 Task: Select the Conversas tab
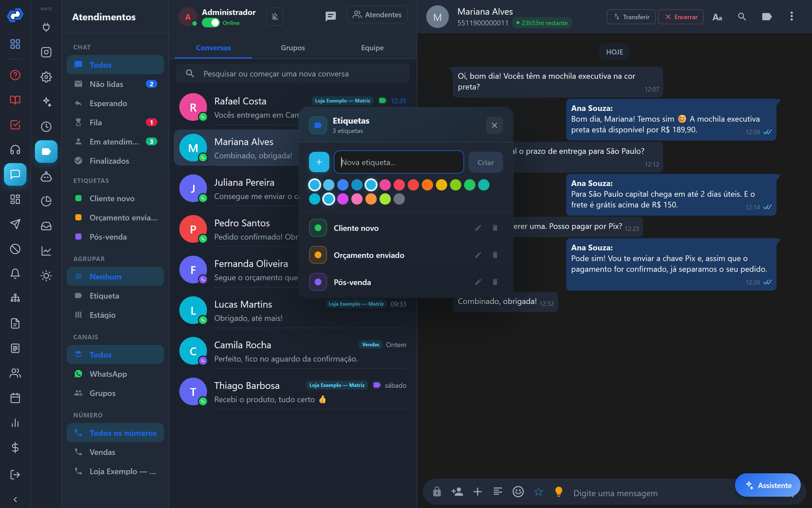click(213, 48)
